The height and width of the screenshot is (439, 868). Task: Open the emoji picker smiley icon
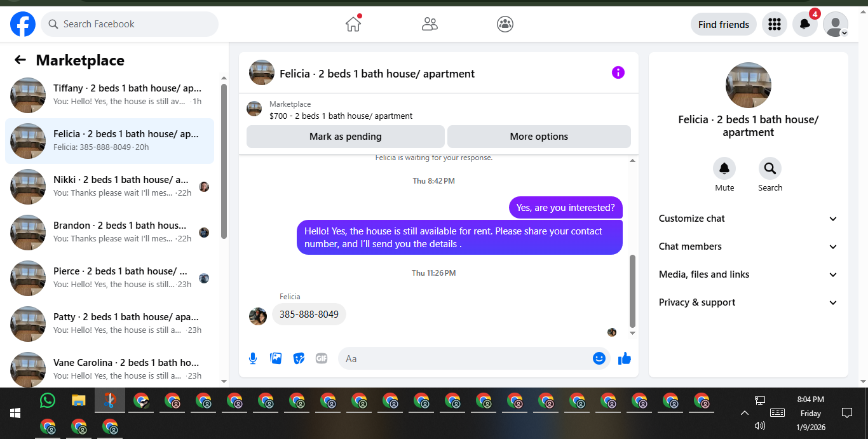coord(599,358)
